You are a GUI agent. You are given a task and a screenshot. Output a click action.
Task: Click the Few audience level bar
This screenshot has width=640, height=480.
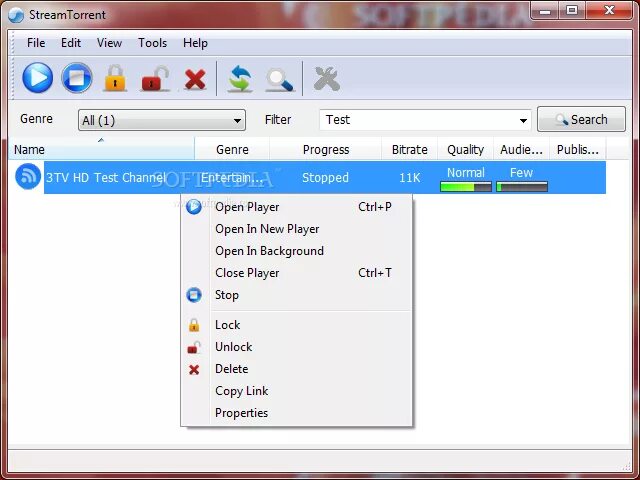tap(522, 187)
